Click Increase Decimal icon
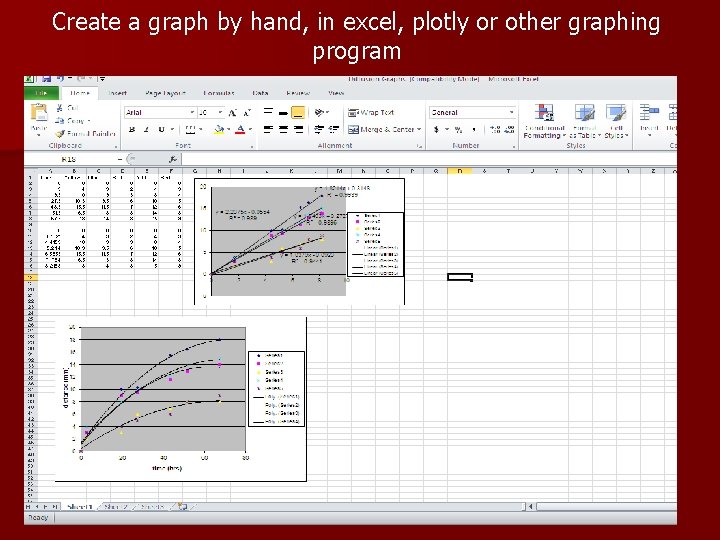The height and width of the screenshot is (540, 720). point(495,129)
